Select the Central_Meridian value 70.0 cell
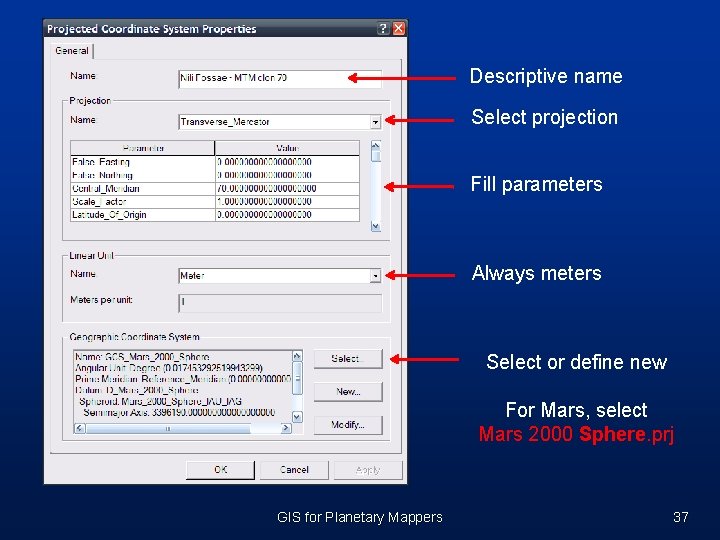The image size is (720, 540). [x=287, y=188]
